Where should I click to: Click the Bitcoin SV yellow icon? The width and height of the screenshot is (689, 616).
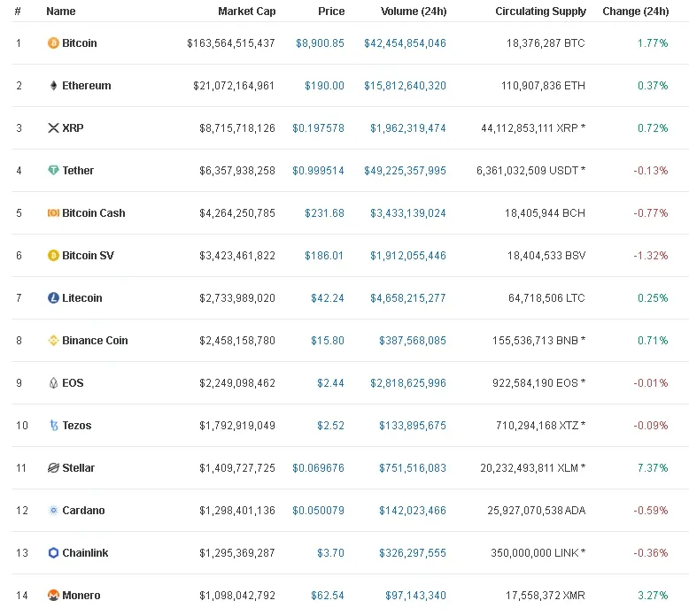click(x=53, y=256)
